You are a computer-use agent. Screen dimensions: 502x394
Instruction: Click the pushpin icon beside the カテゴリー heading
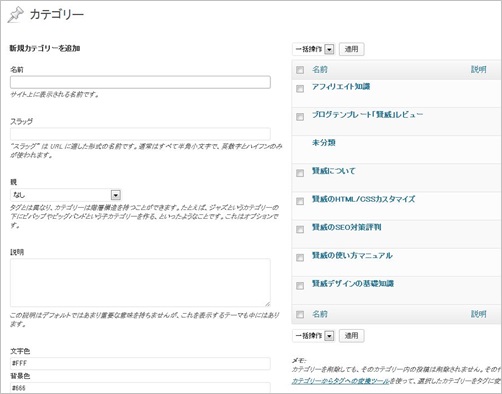(15, 15)
